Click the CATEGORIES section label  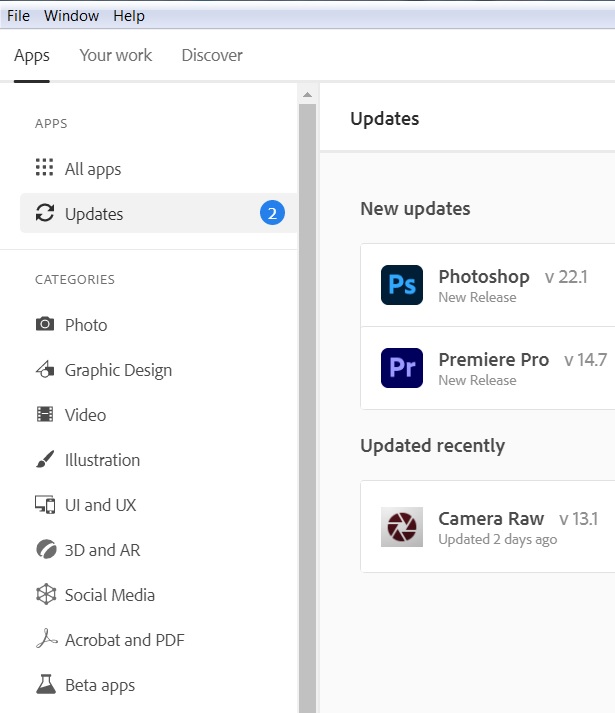pos(75,280)
